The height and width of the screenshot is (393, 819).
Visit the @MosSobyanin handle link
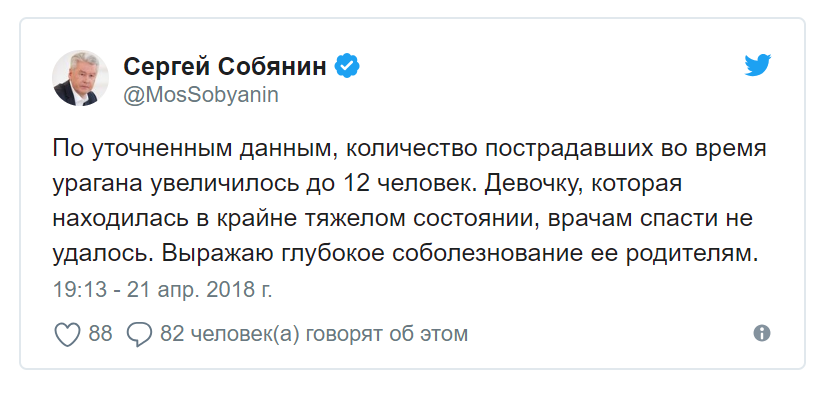point(201,96)
